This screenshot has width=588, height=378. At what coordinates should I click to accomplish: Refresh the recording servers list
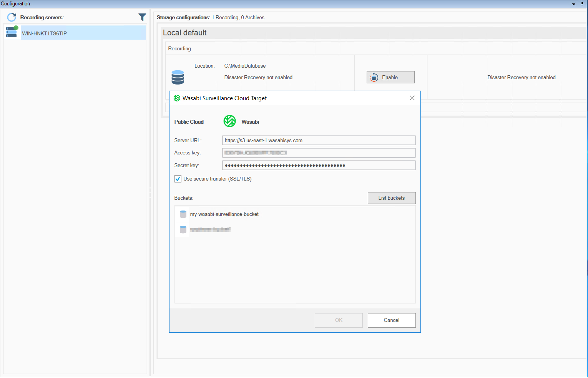pyautogui.click(x=12, y=17)
